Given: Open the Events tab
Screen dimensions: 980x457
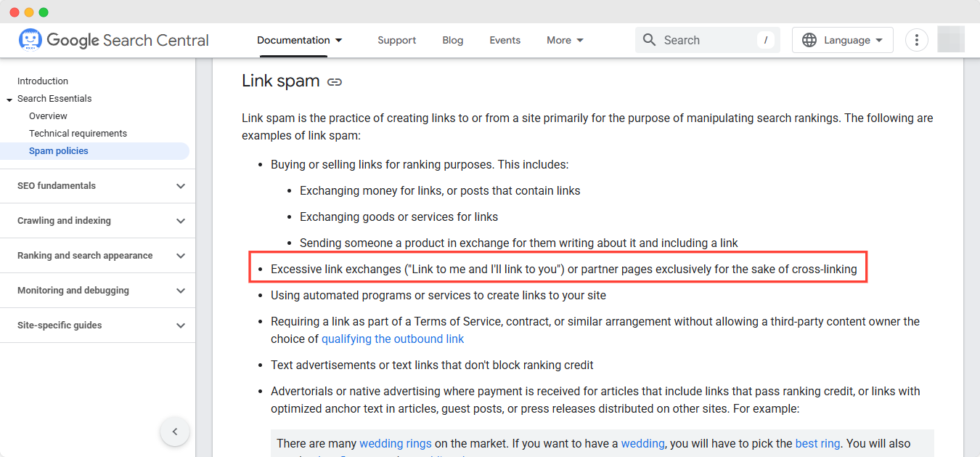Looking at the screenshot, I should tap(505, 40).
